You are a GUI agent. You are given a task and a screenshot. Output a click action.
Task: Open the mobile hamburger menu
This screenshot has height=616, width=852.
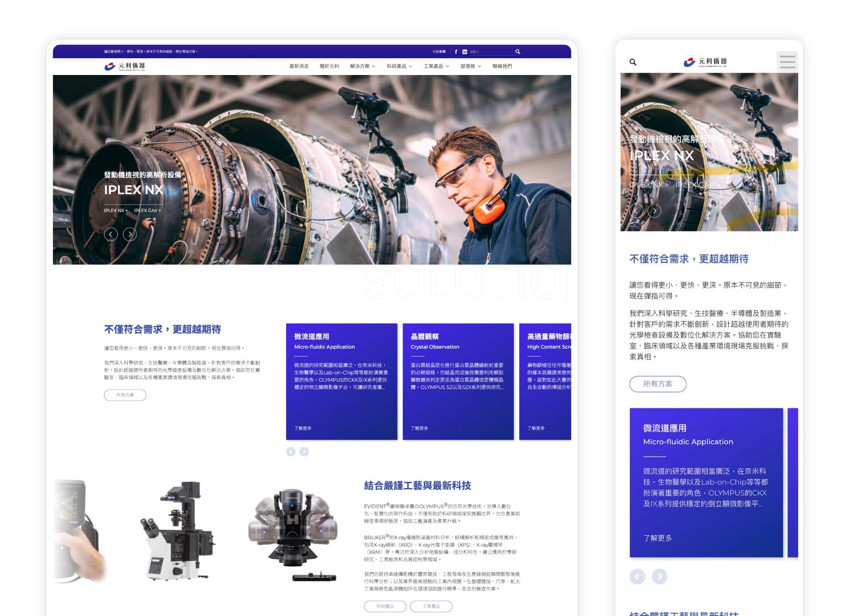(787, 62)
